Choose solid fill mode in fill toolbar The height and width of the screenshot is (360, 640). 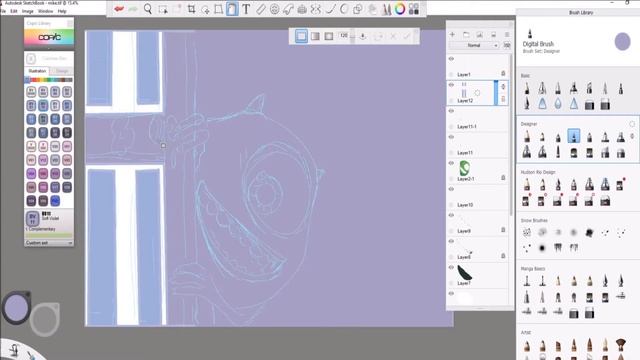tap(301, 36)
